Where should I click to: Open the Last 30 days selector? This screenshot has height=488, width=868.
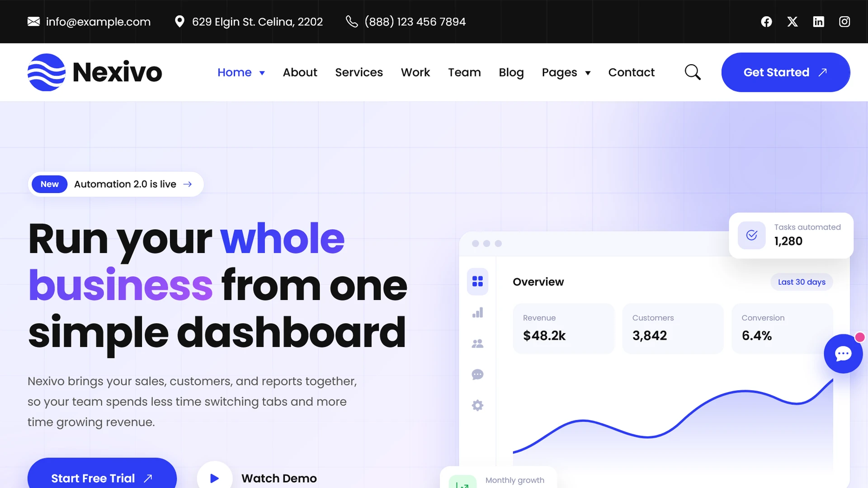tap(802, 282)
